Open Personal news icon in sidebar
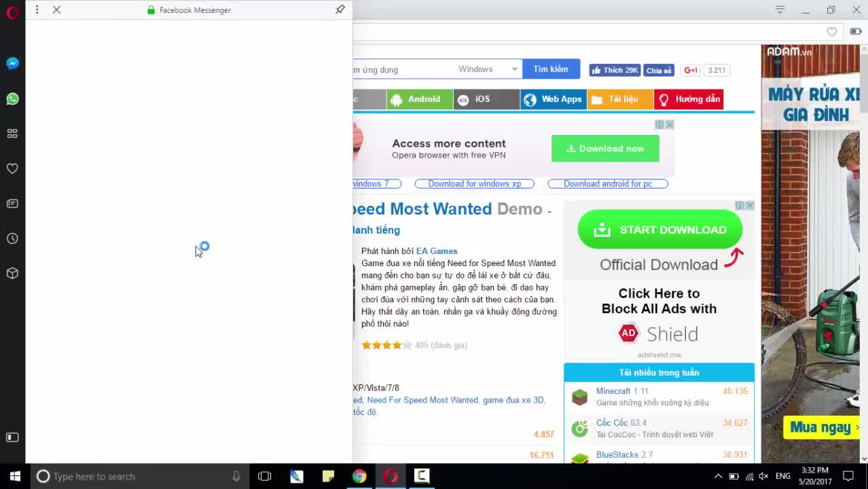868x489 pixels. (12, 204)
